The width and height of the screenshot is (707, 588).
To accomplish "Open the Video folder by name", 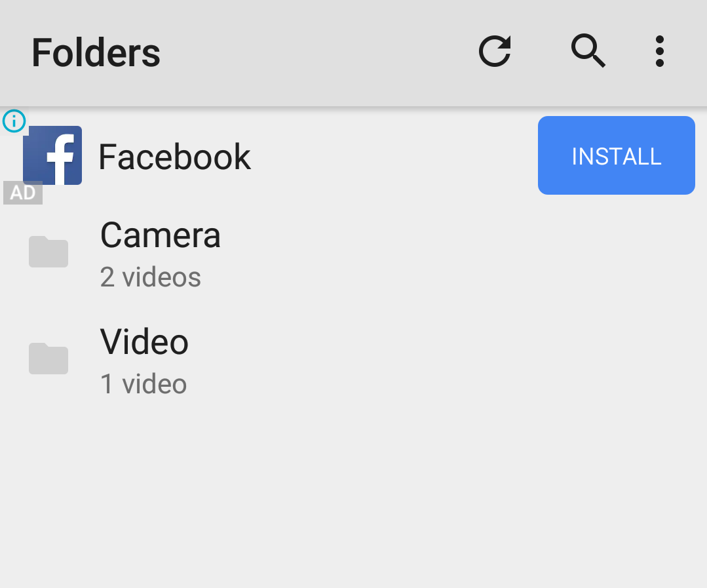I will coord(144,342).
